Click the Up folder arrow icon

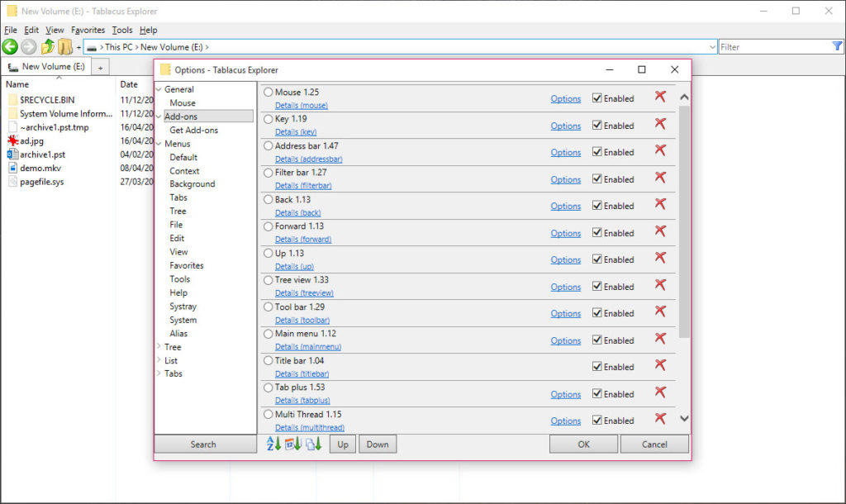[47, 47]
